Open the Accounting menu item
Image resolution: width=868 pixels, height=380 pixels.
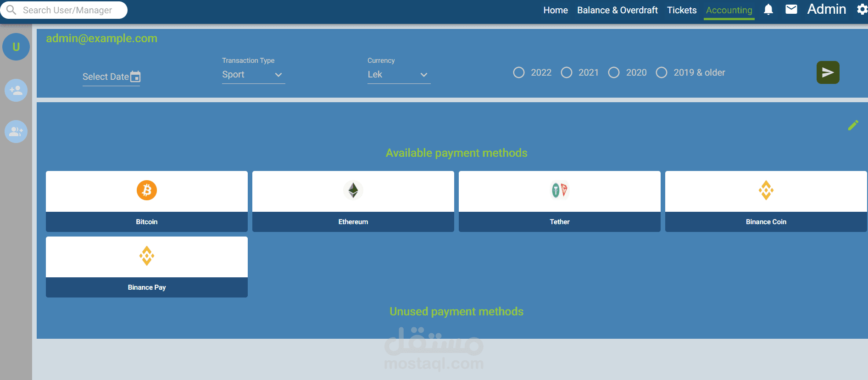tap(729, 10)
